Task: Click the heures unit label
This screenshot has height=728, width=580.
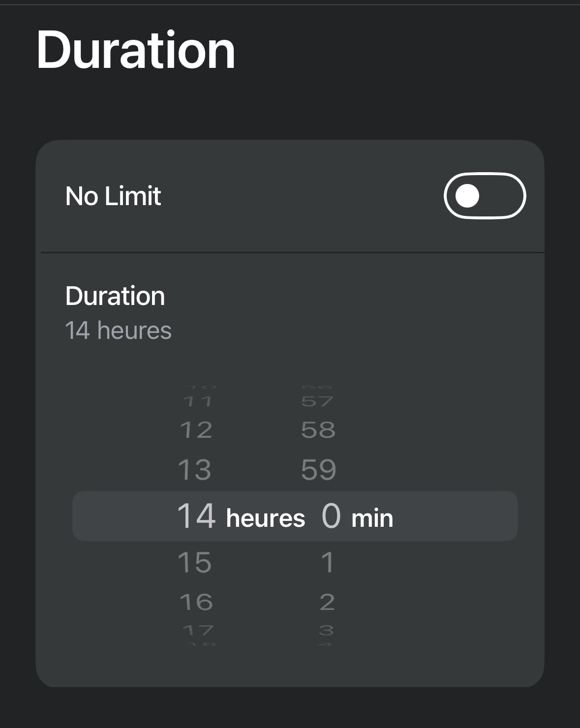Action: point(266,518)
